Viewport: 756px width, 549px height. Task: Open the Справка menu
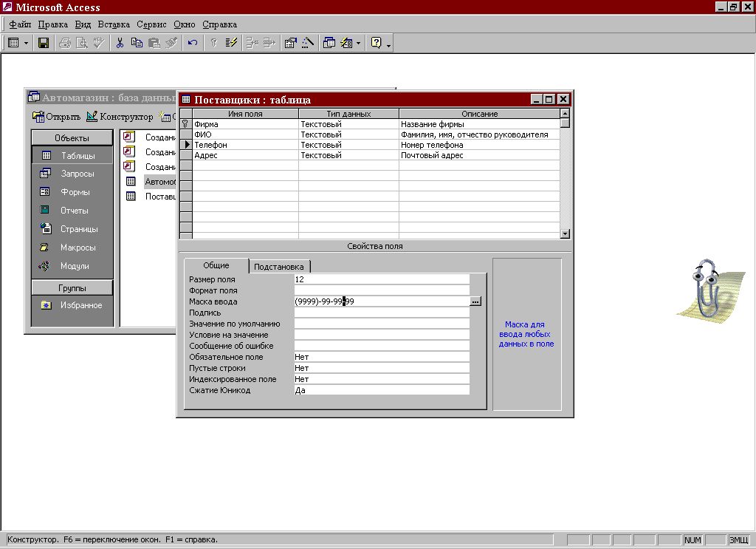coord(219,24)
